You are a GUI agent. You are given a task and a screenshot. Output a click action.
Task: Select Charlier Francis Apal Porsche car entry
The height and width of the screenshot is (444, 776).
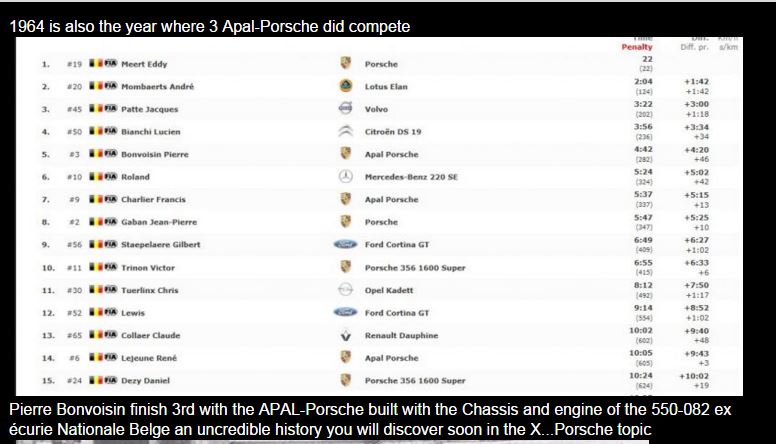pos(391,199)
